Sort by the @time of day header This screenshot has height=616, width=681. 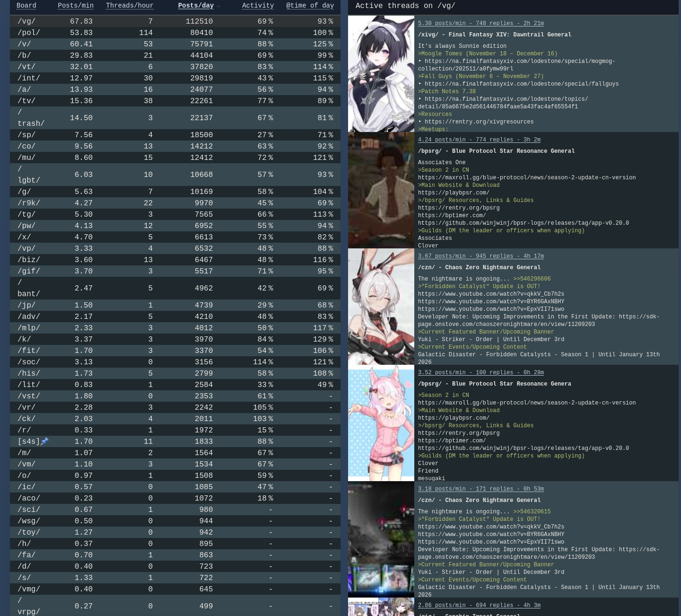tap(310, 6)
